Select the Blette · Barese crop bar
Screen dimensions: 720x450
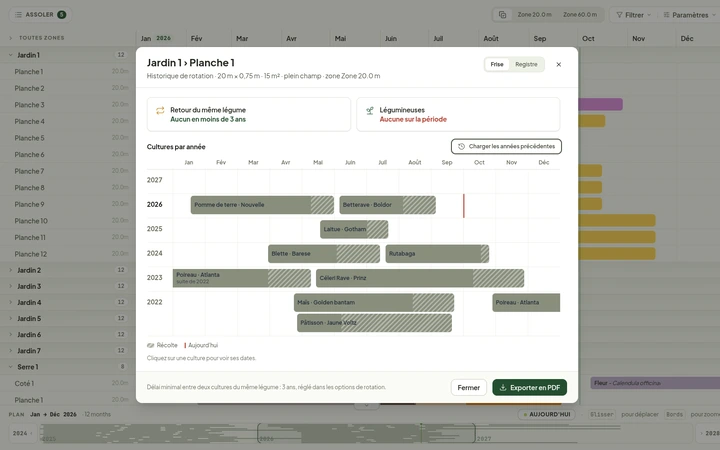pyautogui.click(x=324, y=253)
